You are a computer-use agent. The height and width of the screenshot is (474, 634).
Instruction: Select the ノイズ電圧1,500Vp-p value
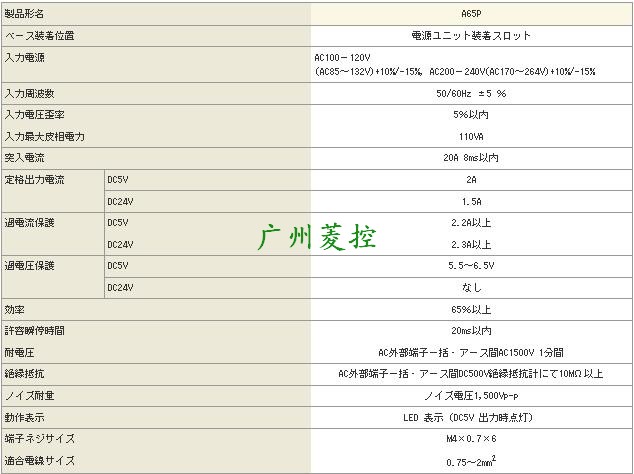tap(470, 395)
